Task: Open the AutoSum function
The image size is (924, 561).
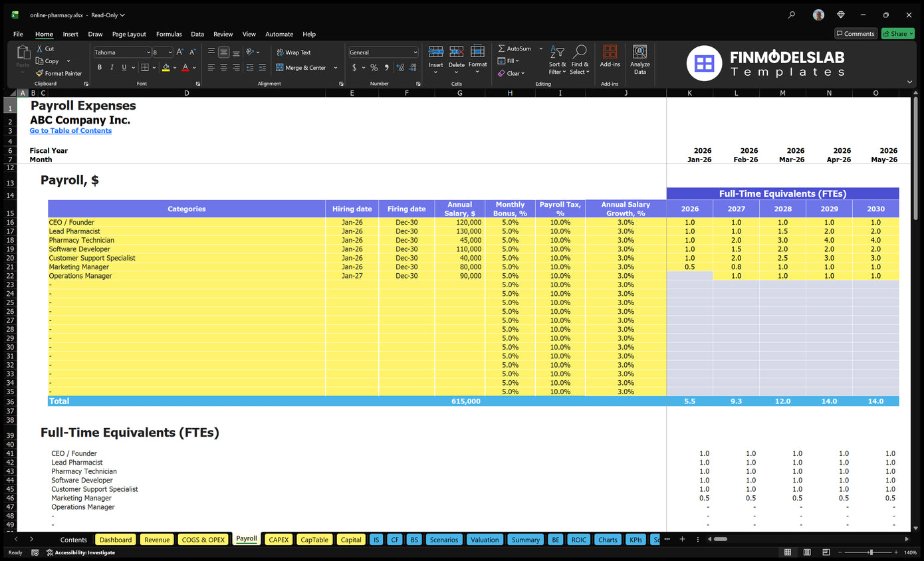Action: point(517,48)
